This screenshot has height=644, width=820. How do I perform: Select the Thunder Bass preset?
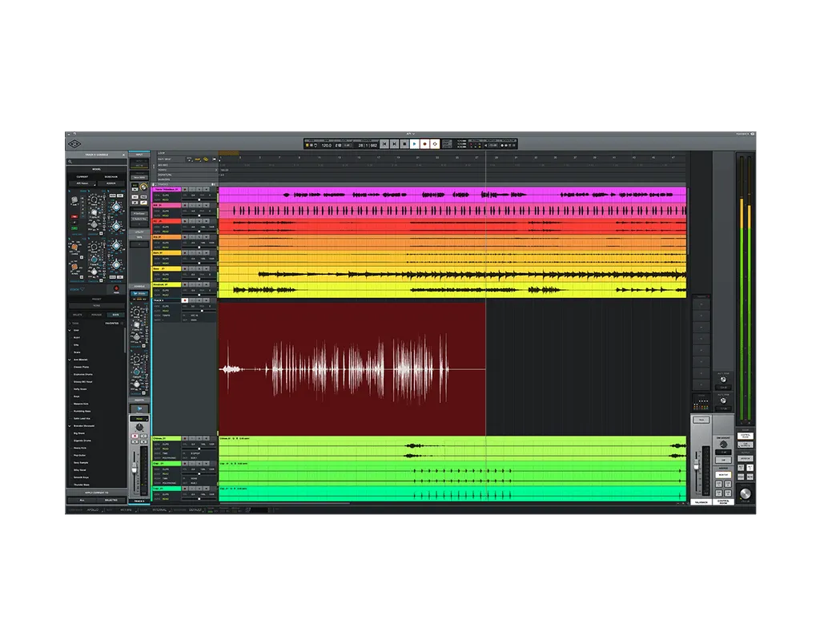tap(82, 485)
